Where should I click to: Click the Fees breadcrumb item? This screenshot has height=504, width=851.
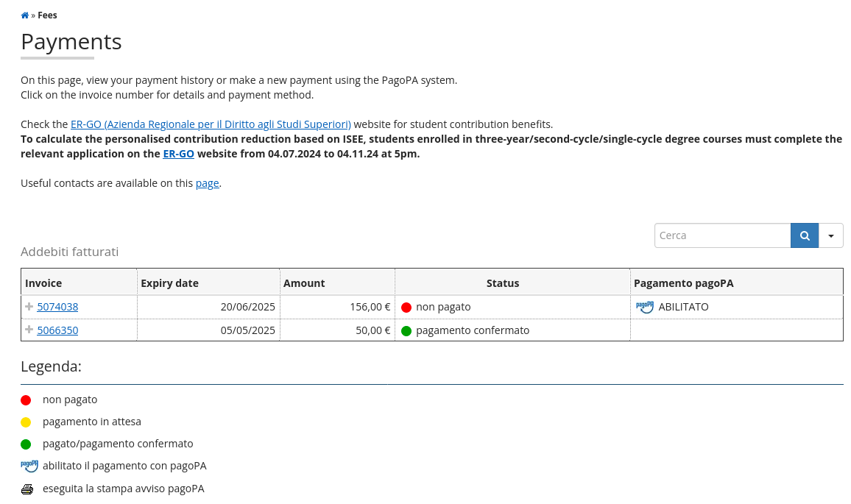(x=47, y=15)
